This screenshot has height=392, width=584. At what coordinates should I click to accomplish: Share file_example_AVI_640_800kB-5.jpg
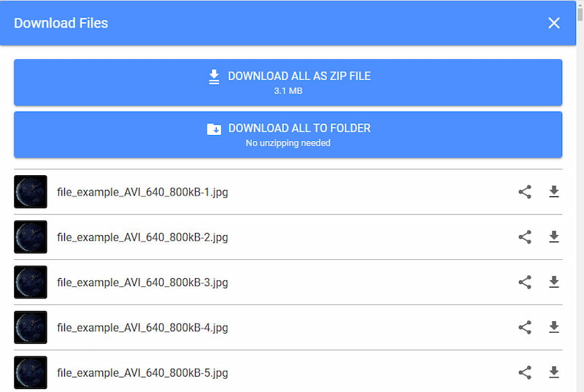525,372
